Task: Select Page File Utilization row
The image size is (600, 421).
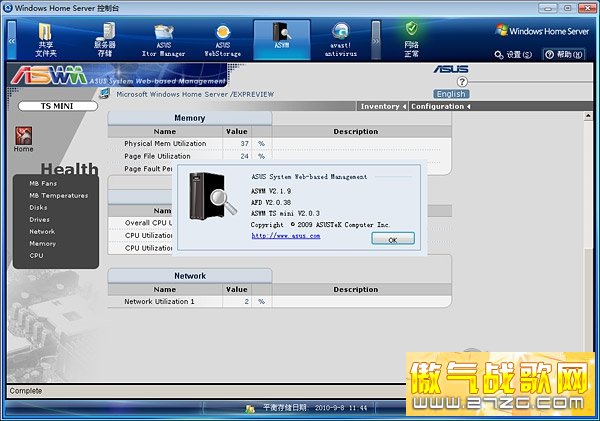Action: [x=279, y=156]
